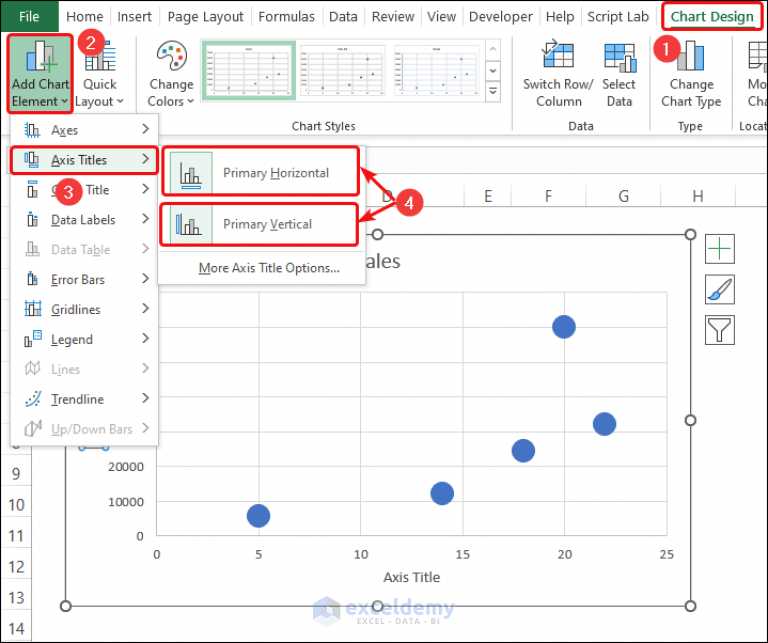This screenshot has width=768, height=643.
Task: Open the File tab
Action: coord(29,17)
